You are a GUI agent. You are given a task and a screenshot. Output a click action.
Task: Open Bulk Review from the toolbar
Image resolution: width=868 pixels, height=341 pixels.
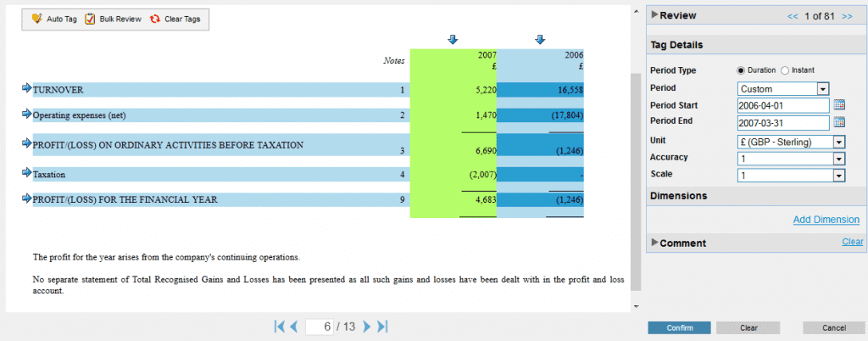114,19
